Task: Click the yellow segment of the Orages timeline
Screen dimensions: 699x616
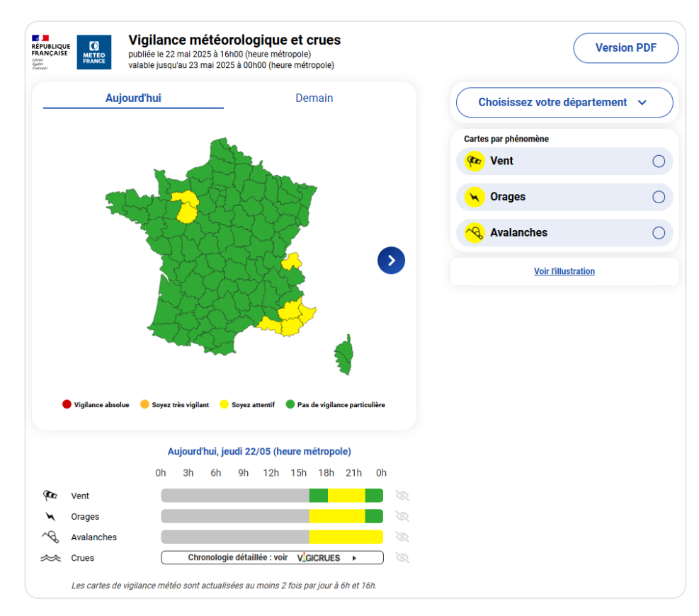Action: tap(337, 516)
